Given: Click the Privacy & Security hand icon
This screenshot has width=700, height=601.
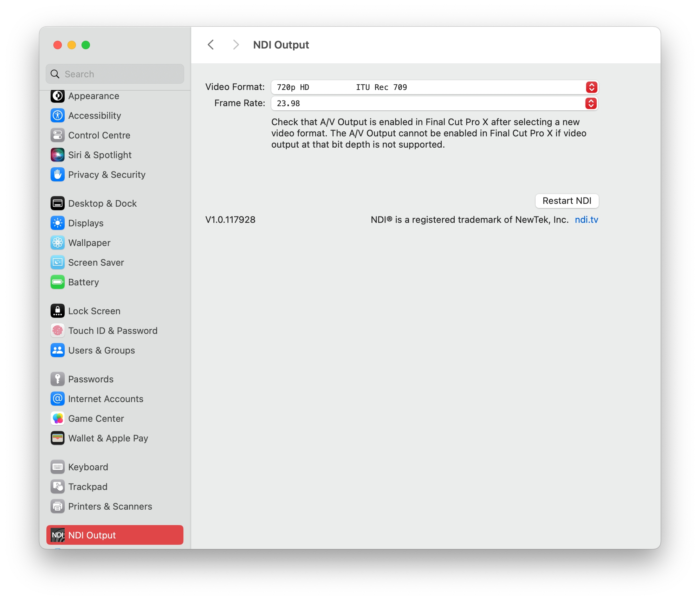Looking at the screenshot, I should click(x=58, y=175).
